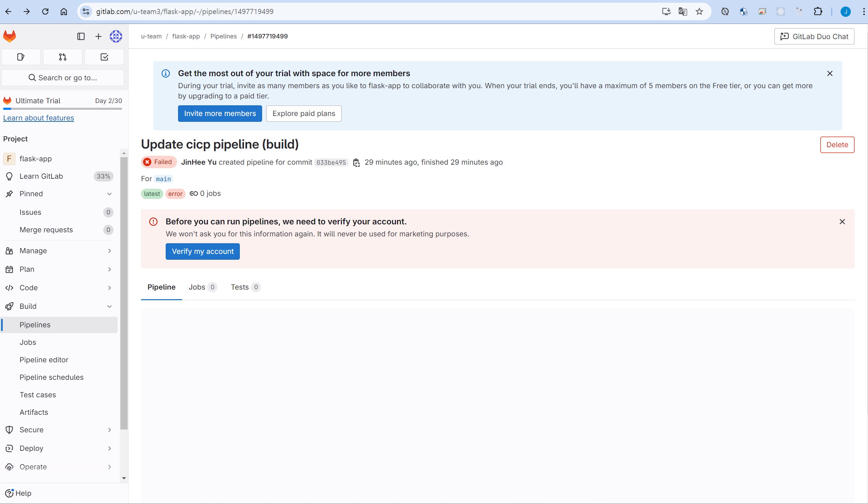The image size is (868, 504).
Task: Click Learn about features link
Action: (x=38, y=118)
